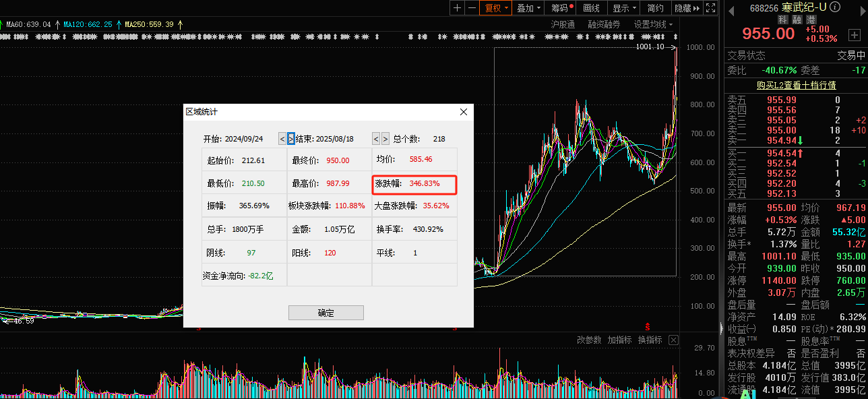
Task: Expand the 叠加 overlay dropdown
Action: [x=528, y=8]
